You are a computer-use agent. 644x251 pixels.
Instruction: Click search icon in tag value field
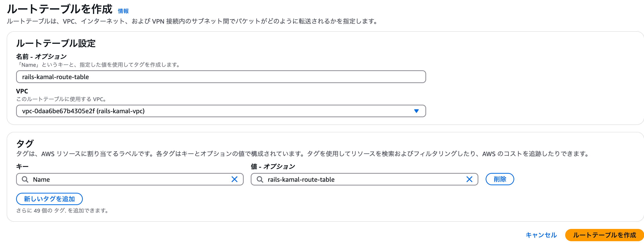point(260,179)
